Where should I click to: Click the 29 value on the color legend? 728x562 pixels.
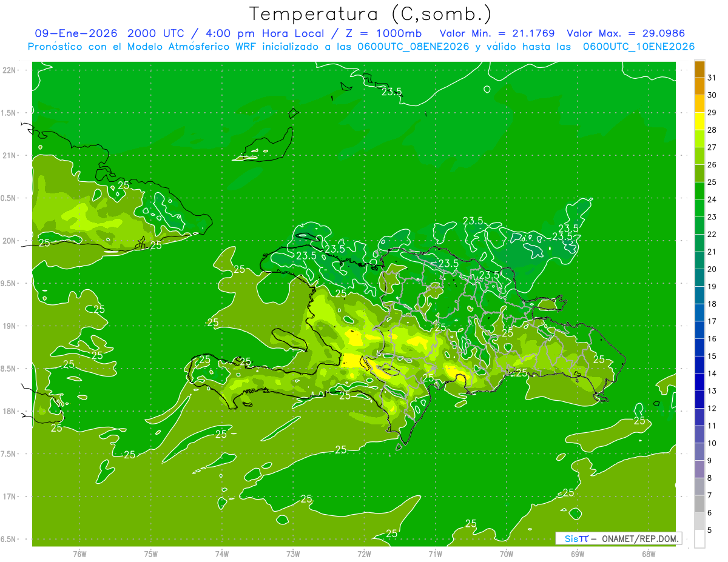712,112
